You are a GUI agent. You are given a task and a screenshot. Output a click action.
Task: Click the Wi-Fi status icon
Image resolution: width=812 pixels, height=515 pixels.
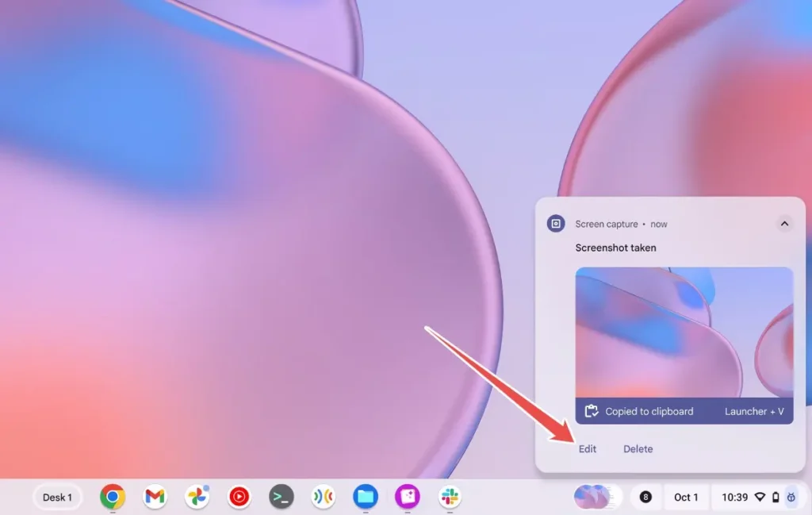760,498
